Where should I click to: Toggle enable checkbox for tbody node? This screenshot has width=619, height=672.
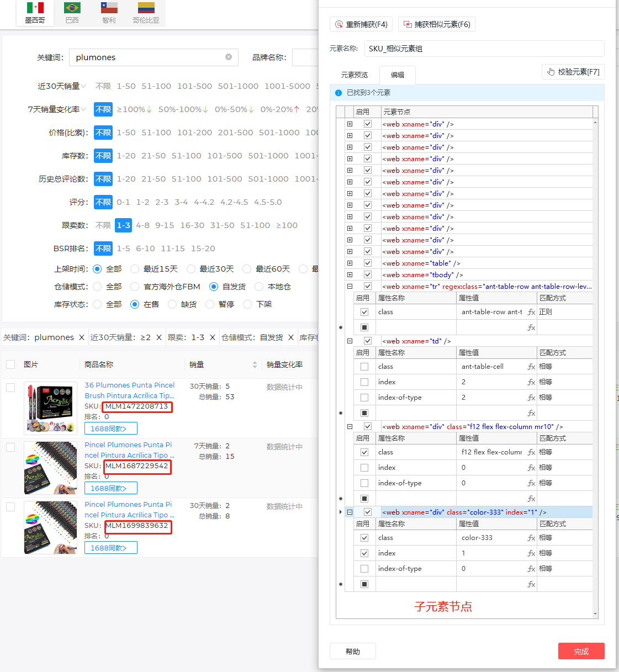pos(368,275)
